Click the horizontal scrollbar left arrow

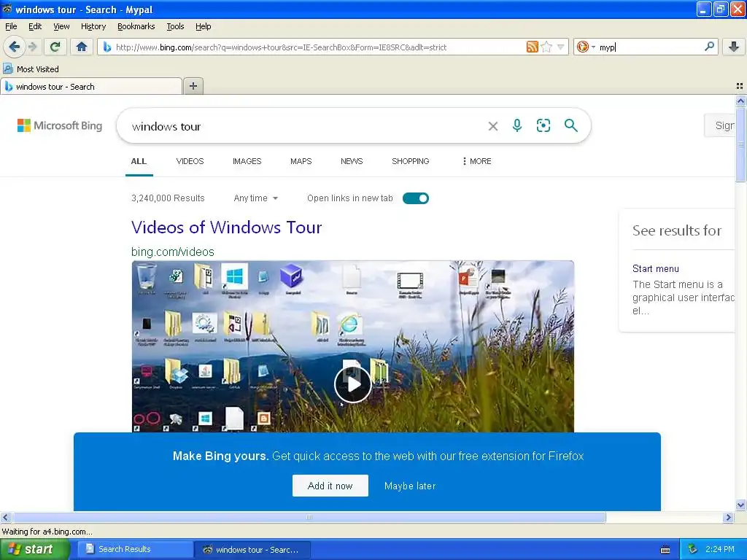click(5, 517)
